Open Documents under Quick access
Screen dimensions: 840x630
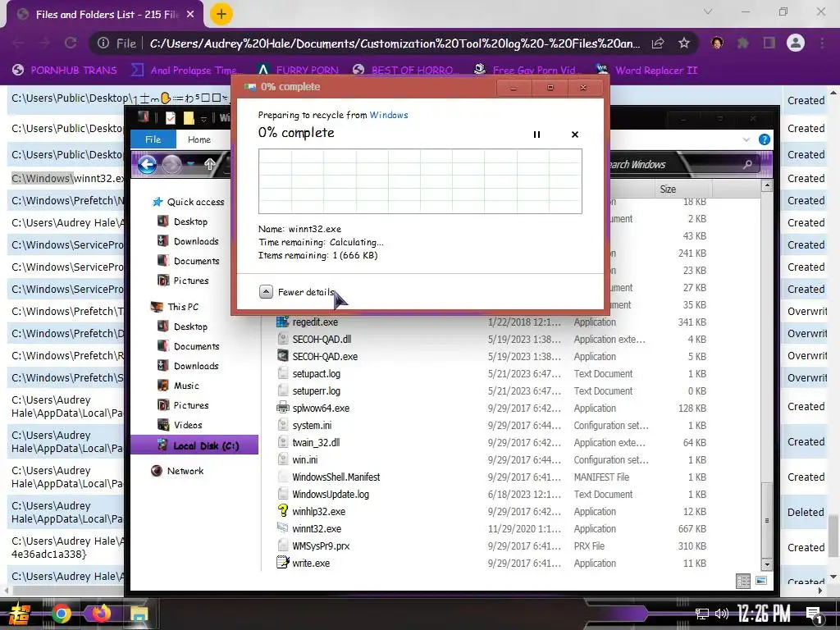[x=196, y=261]
